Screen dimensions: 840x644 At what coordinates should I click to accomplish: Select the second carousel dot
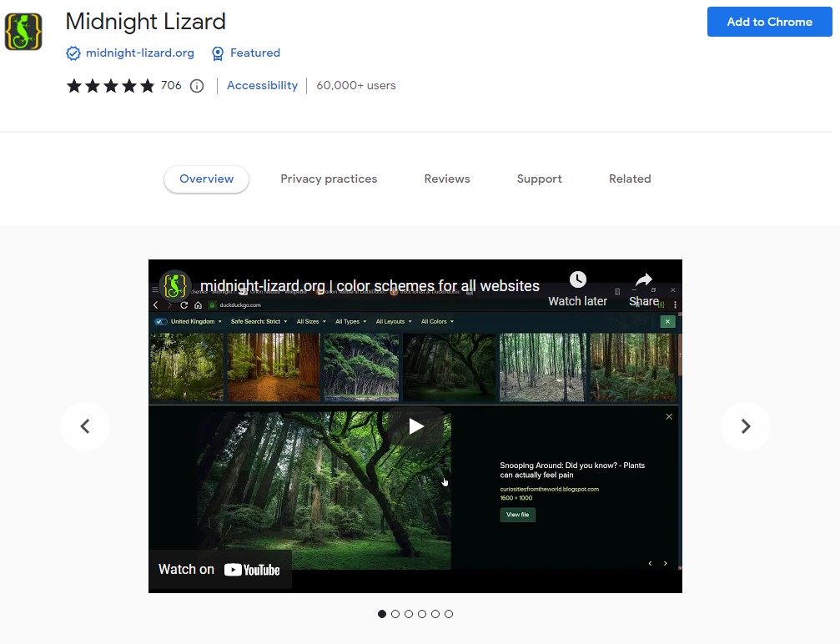pyautogui.click(x=395, y=614)
